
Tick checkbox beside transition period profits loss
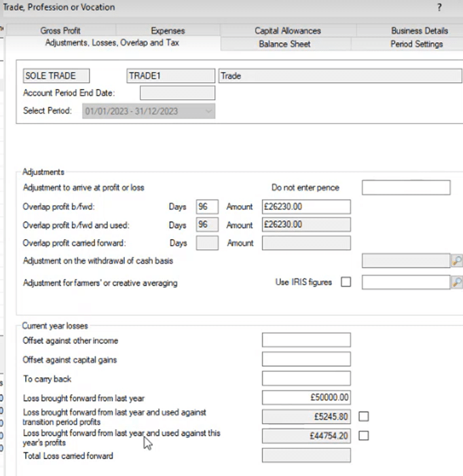(x=363, y=416)
